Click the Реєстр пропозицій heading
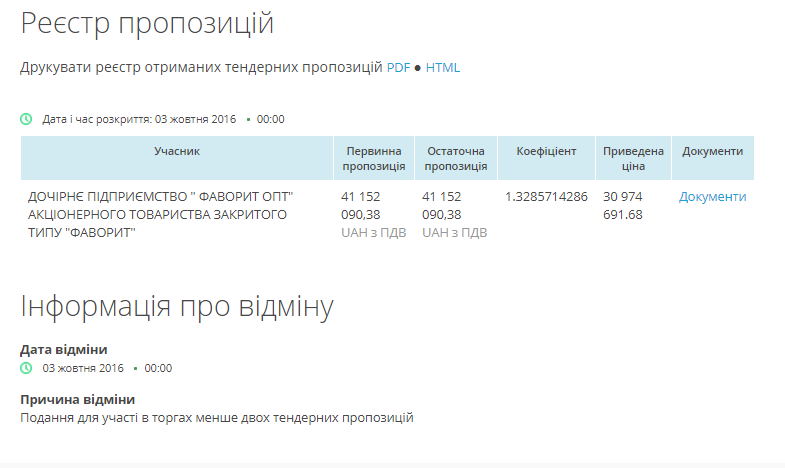 point(147,24)
